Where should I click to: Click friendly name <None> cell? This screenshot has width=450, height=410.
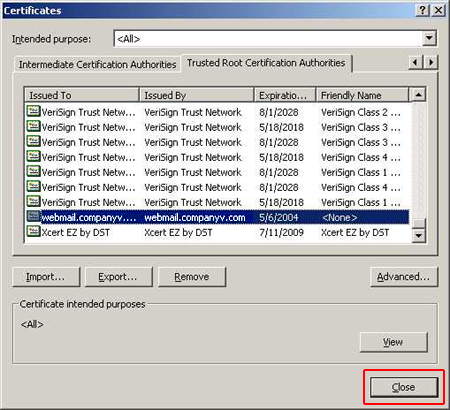[339, 217]
